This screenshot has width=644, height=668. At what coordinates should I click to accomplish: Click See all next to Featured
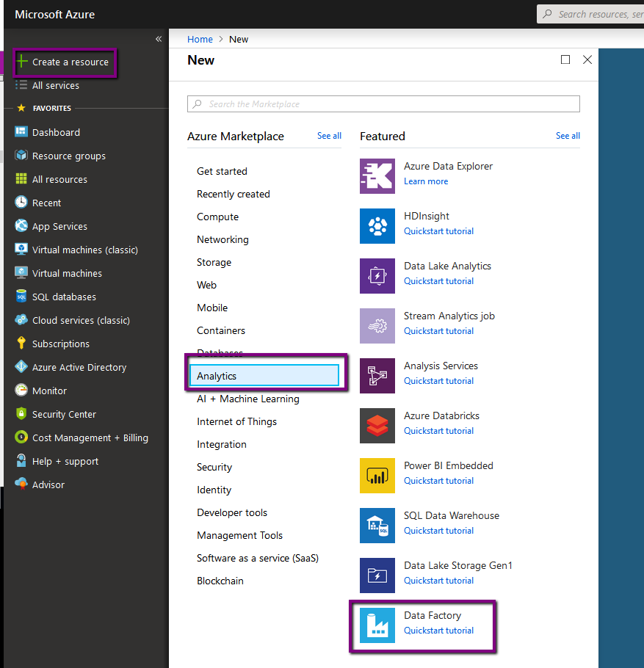(x=568, y=136)
